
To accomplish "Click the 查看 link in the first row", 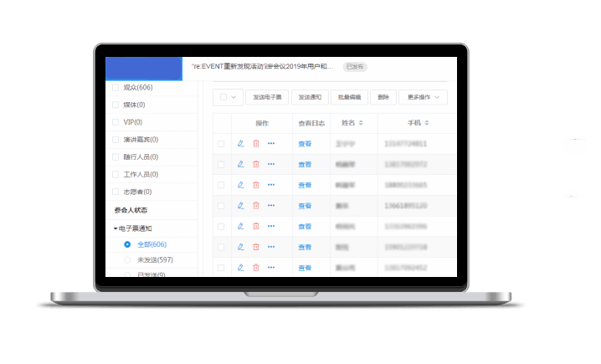I will [x=305, y=144].
